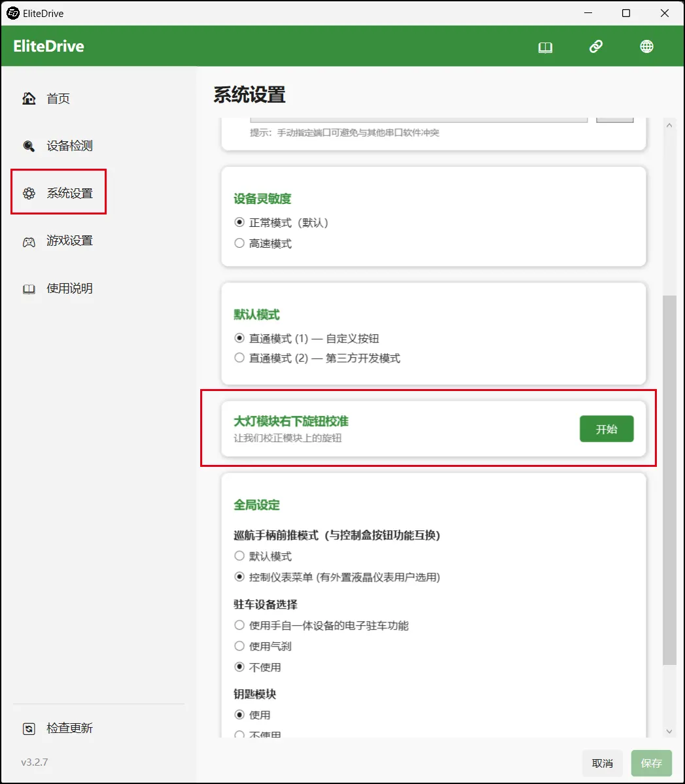Image resolution: width=685 pixels, height=784 pixels.
Task: Click the book icon beside 使用说明
Action: click(29, 289)
